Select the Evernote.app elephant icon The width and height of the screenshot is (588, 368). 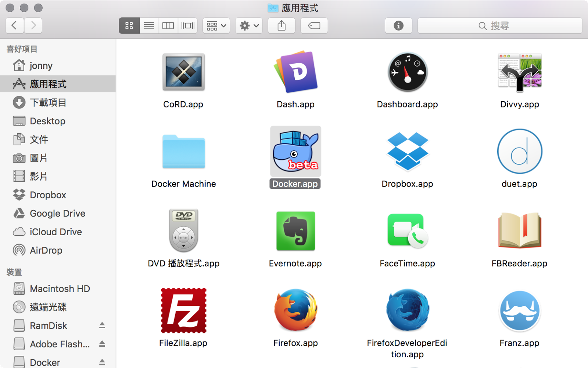pyautogui.click(x=296, y=231)
